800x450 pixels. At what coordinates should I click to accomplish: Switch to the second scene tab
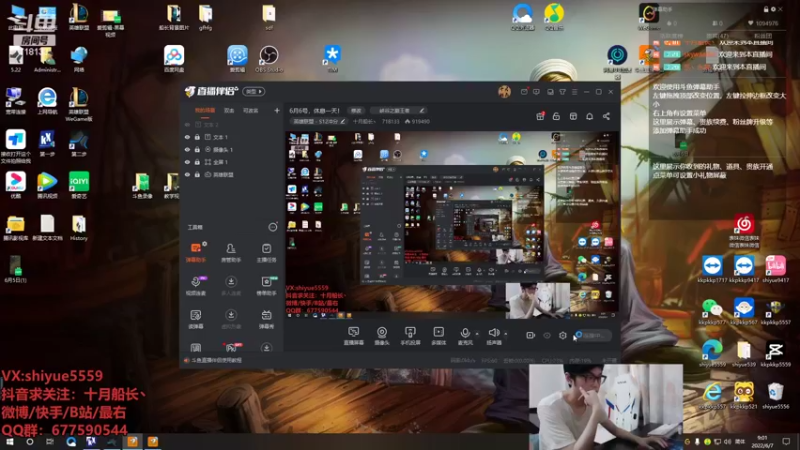(229, 111)
